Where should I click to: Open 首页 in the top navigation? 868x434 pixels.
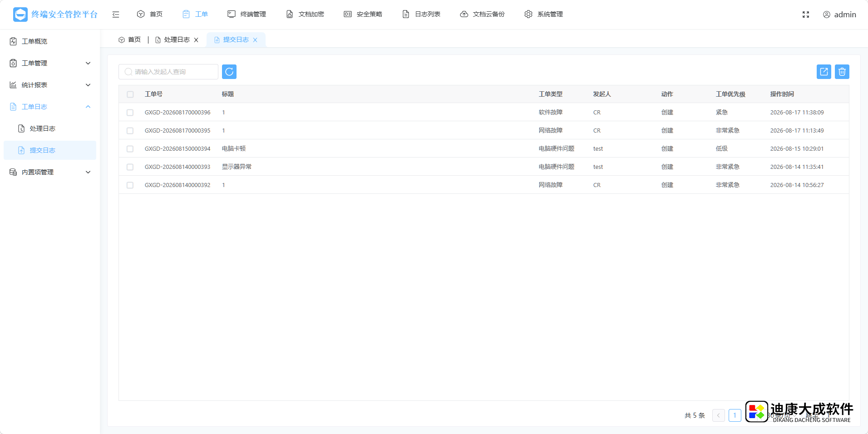pyautogui.click(x=150, y=14)
